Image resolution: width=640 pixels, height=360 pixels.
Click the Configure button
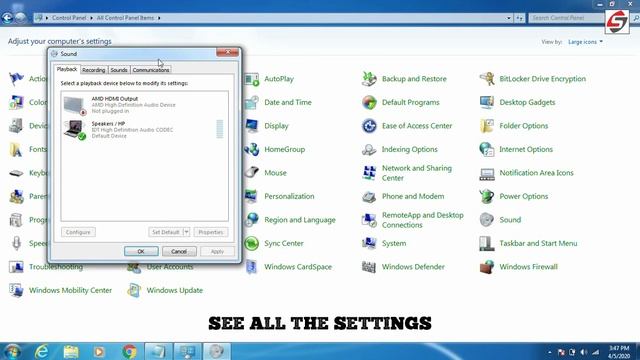pos(78,232)
